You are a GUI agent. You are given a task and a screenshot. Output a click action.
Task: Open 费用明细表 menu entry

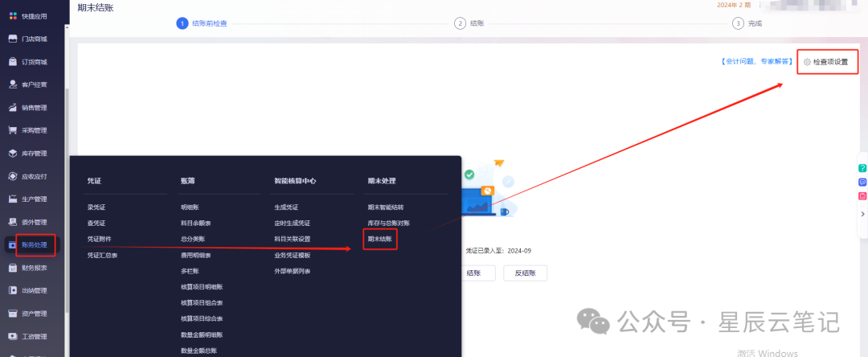pos(196,255)
